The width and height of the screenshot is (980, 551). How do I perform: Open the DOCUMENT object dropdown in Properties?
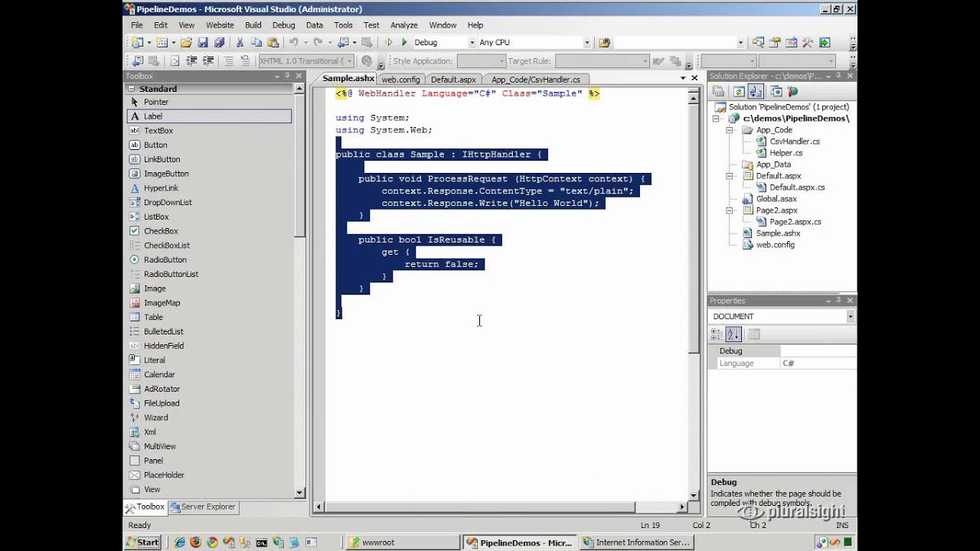click(x=850, y=317)
